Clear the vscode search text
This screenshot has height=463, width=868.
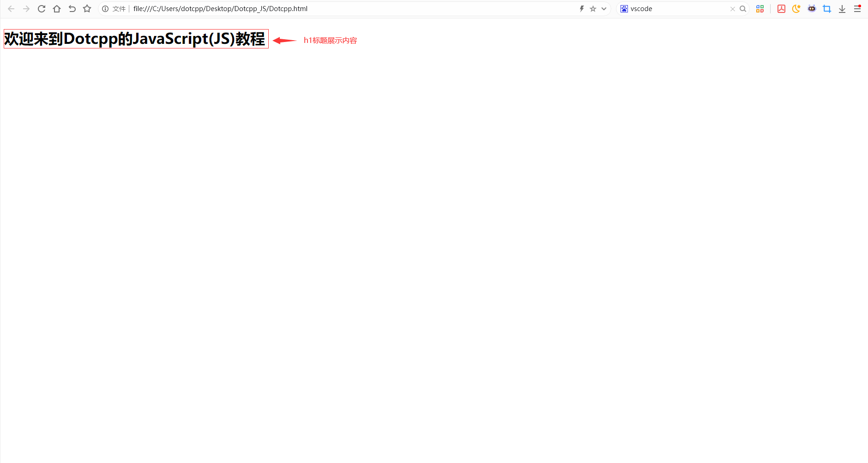732,9
